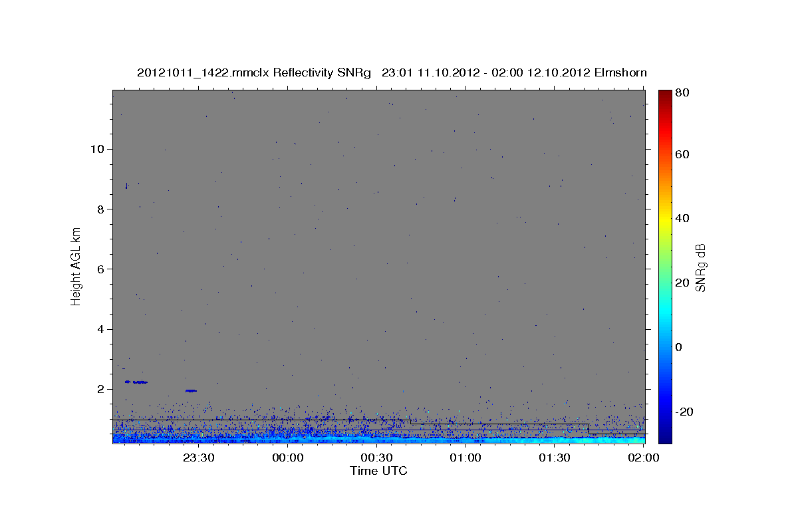Click the height axis label 6
Image resolution: width=798 pixels, height=532 pixels.
coord(101,269)
